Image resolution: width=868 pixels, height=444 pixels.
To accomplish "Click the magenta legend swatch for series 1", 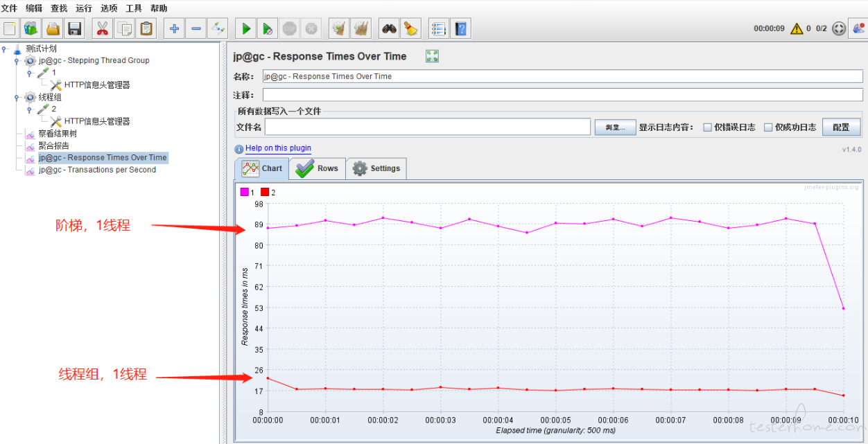I will coord(244,192).
